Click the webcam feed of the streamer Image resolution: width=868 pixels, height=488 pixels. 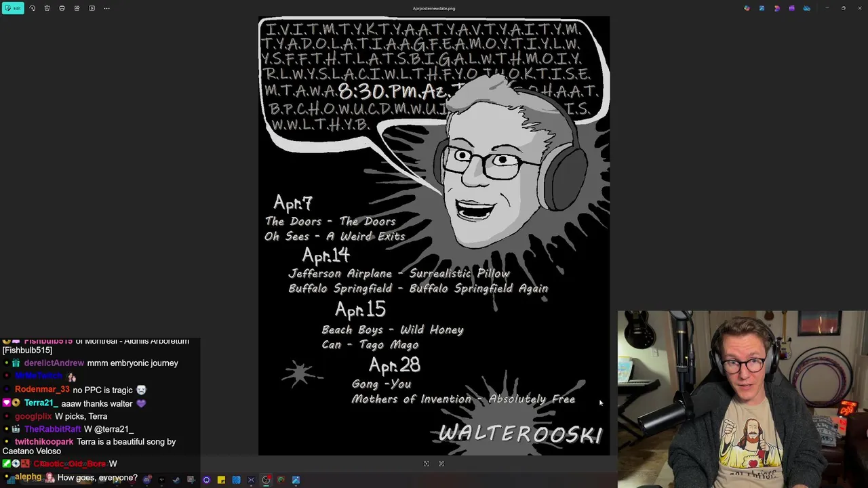(x=742, y=399)
